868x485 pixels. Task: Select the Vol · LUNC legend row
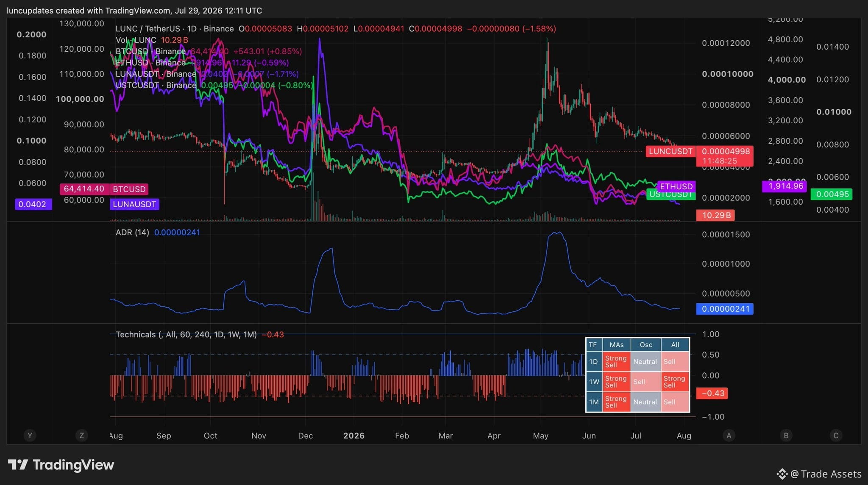152,40
